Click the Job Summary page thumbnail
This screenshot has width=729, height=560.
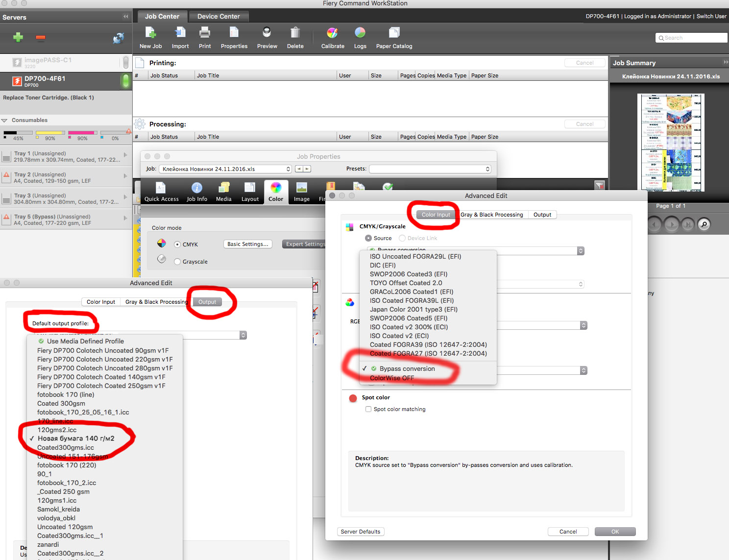click(x=671, y=142)
